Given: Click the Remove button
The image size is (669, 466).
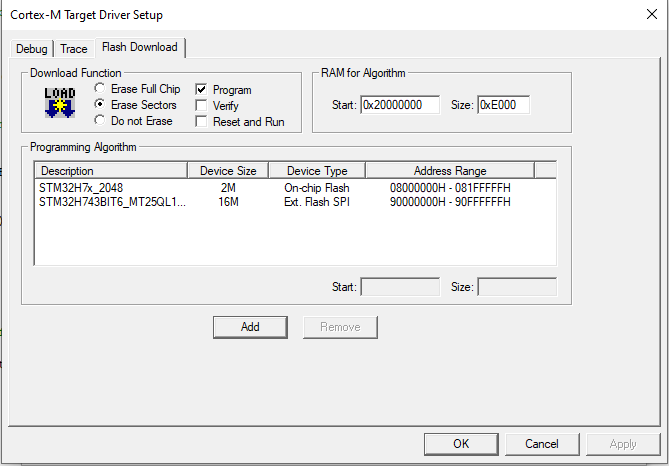Looking at the screenshot, I should tap(340, 327).
